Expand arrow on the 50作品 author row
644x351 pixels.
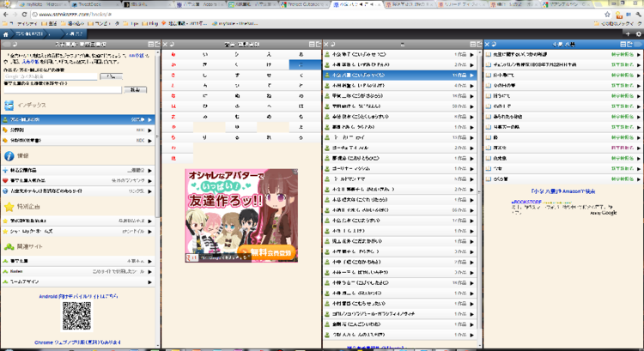click(472, 106)
